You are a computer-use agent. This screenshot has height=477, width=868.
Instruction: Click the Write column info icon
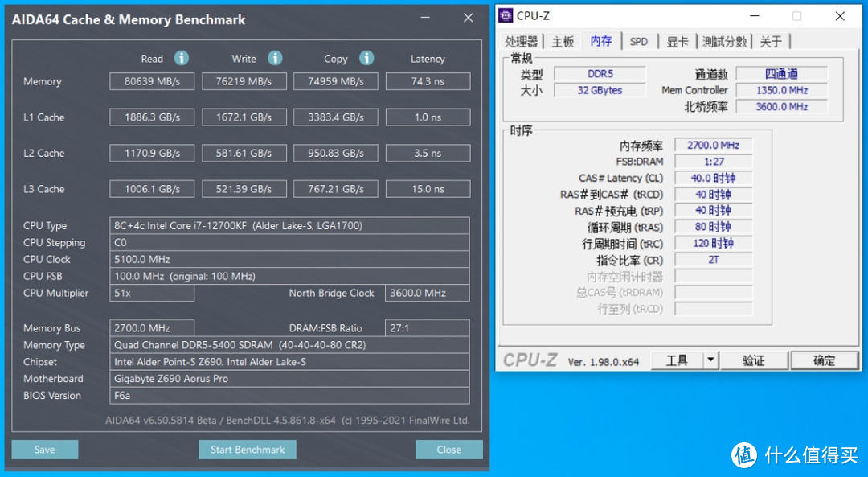275,58
